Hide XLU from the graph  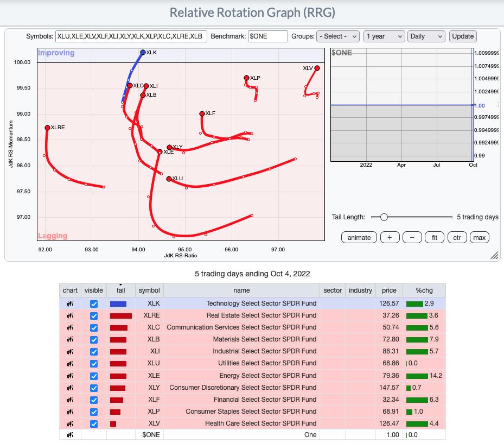[x=93, y=364]
